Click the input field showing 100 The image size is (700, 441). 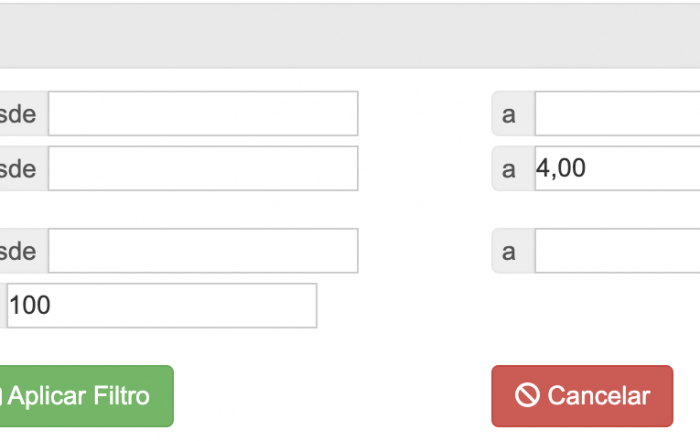click(162, 306)
